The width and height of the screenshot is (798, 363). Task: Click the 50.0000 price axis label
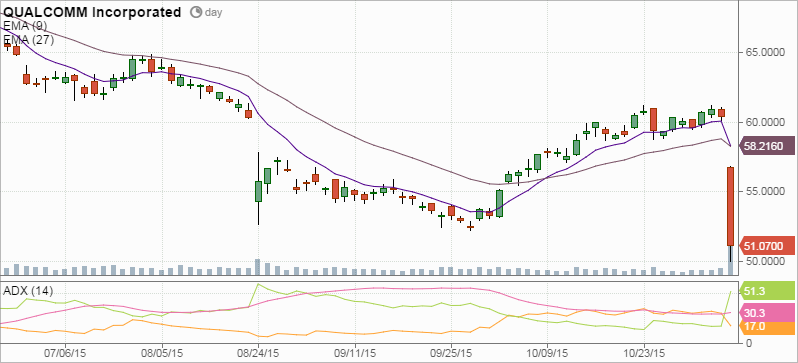pos(765,261)
